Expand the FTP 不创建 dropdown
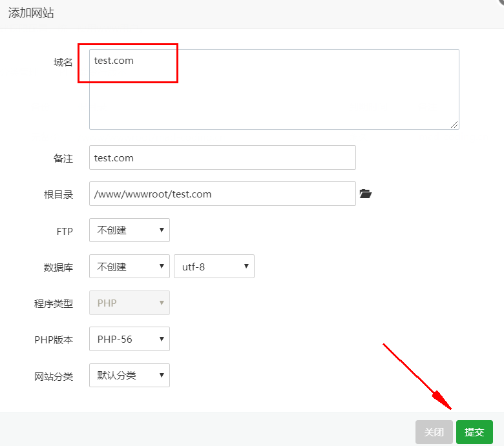This screenshot has width=504, height=446. (x=129, y=230)
